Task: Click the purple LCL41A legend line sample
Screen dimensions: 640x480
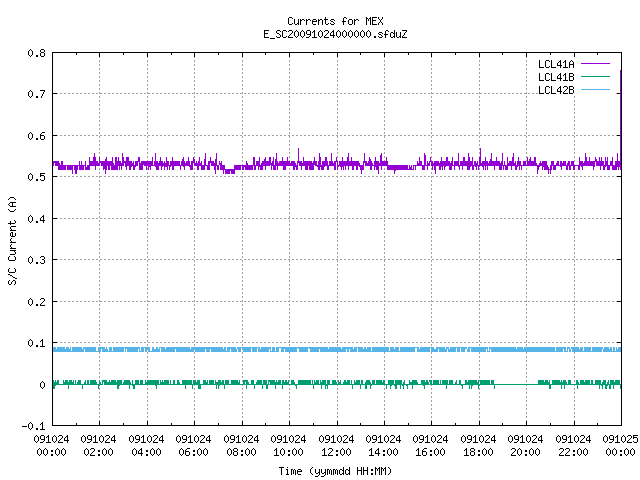Action: 595,64
